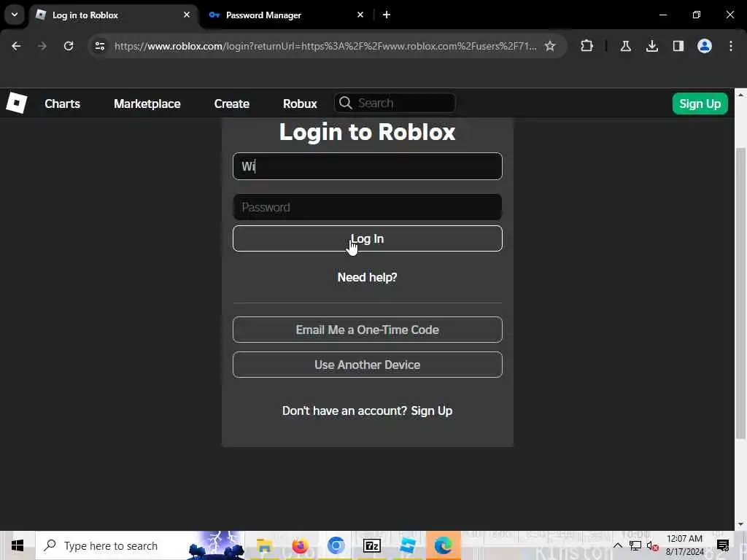Open site information icon in address bar

99,46
